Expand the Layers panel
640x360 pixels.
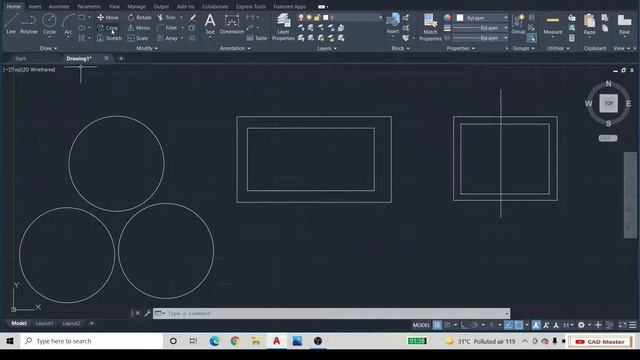pos(327,48)
